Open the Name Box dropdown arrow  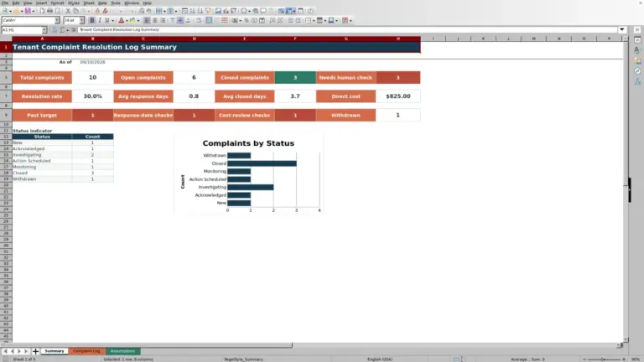(x=44, y=30)
